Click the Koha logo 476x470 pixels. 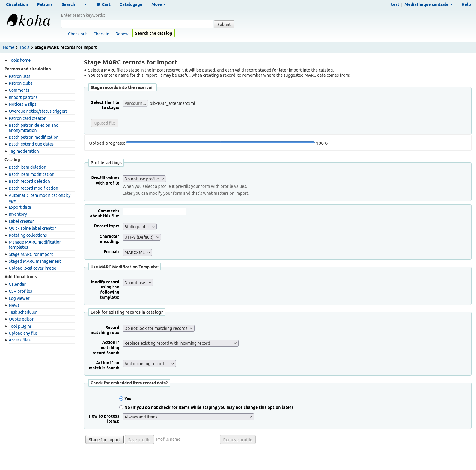(29, 21)
